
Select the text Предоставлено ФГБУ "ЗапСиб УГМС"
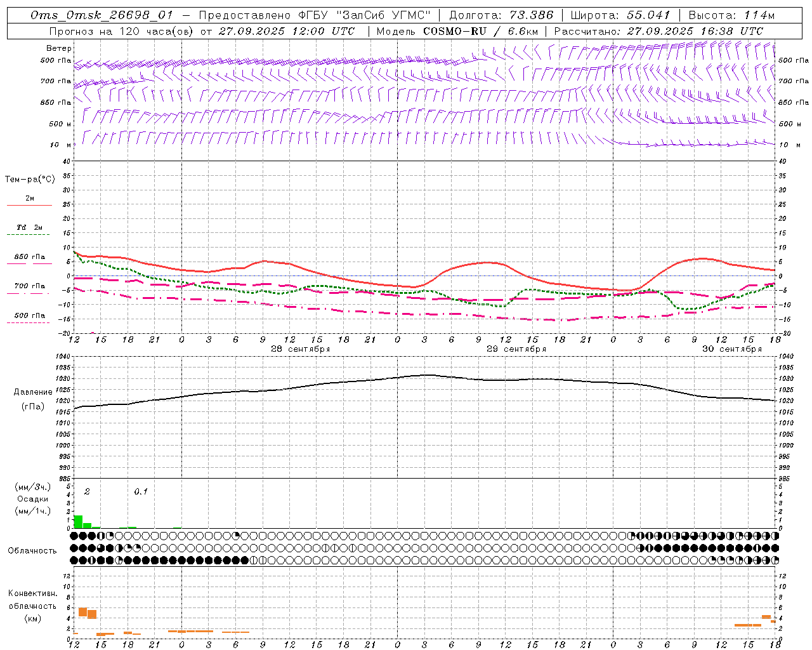tap(315, 15)
